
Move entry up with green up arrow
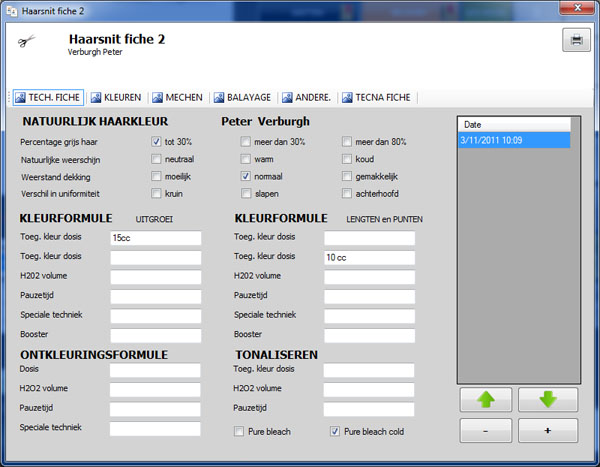click(x=486, y=400)
